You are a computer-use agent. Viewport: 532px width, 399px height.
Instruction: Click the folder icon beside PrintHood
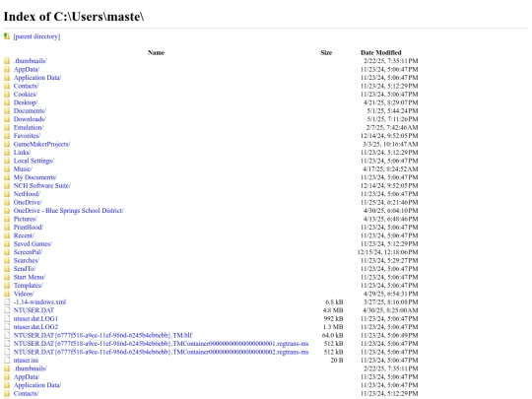[7, 228]
